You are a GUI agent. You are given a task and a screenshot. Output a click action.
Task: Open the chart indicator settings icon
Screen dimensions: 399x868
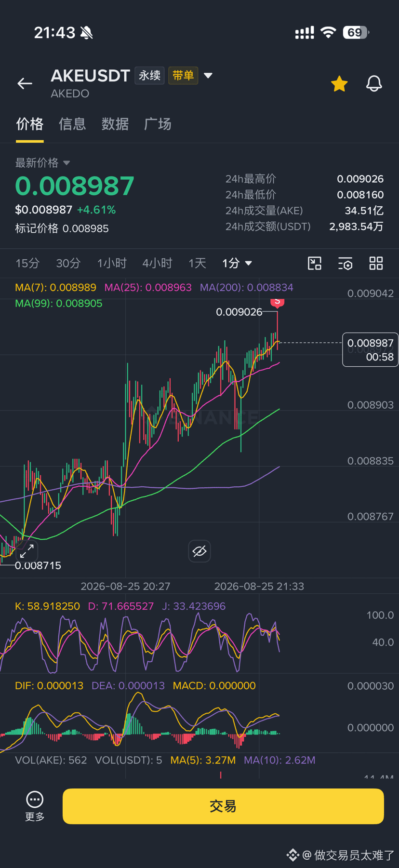[345, 263]
